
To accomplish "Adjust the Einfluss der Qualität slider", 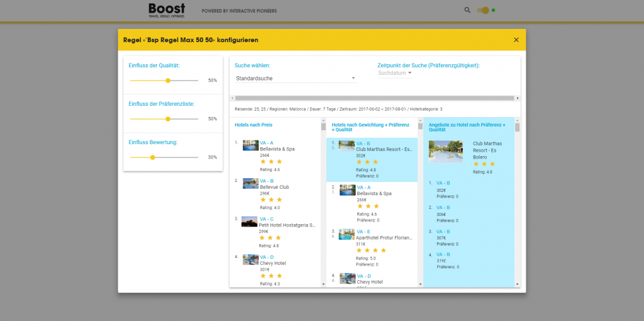I will [x=168, y=81].
